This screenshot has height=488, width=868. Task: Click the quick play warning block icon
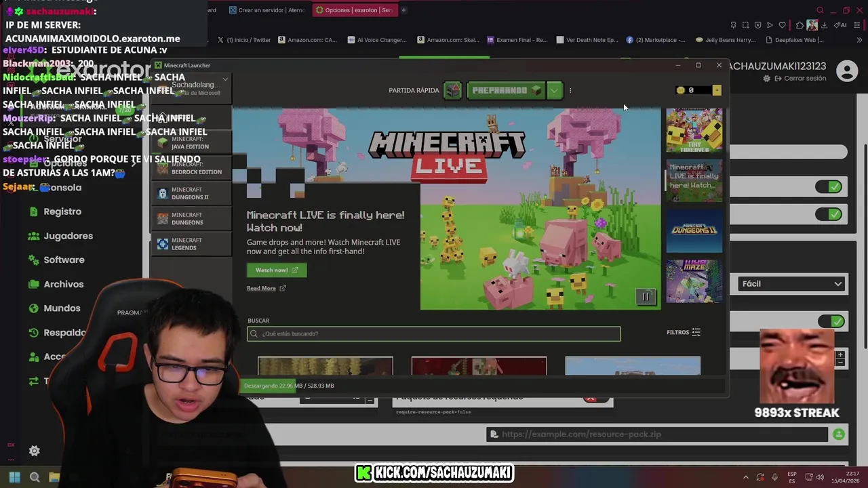[452, 90]
